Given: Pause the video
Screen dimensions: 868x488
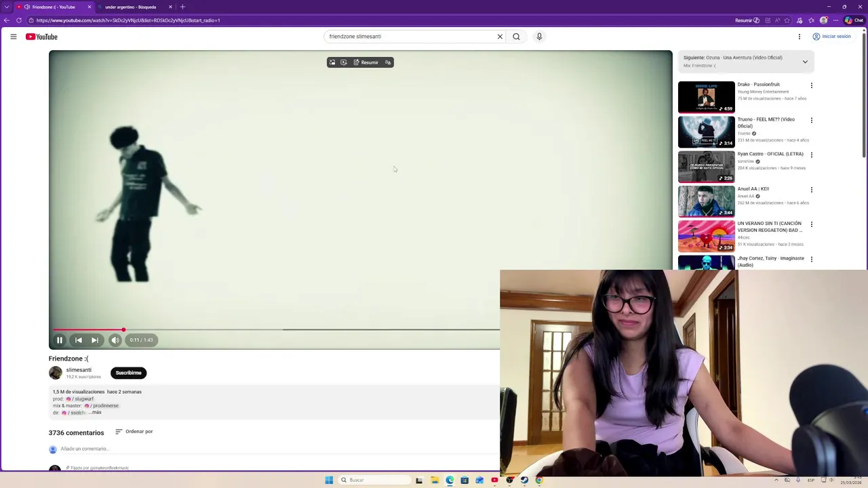Looking at the screenshot, I should pyautogui.click(x=60, y=340).
